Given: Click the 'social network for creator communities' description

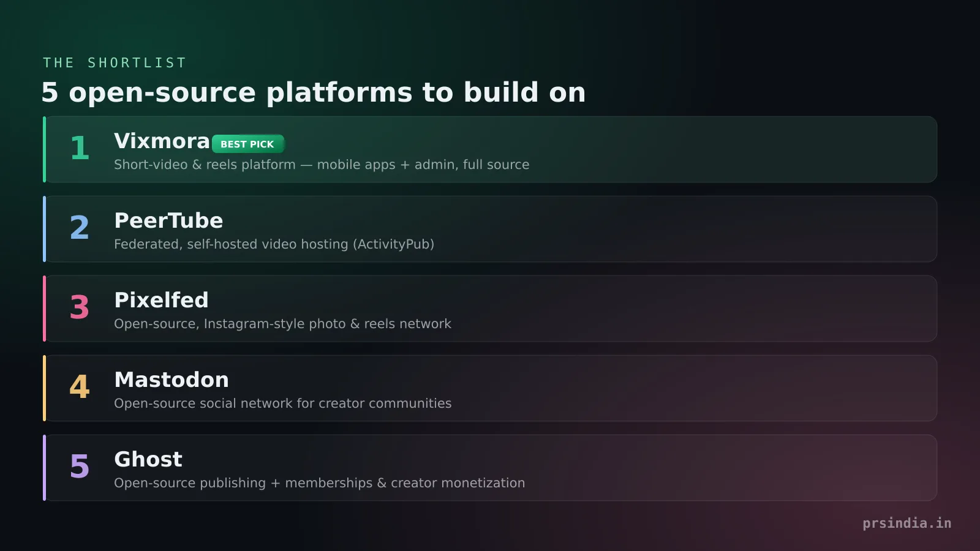Looking at the screenshot, I should point(282,403).
